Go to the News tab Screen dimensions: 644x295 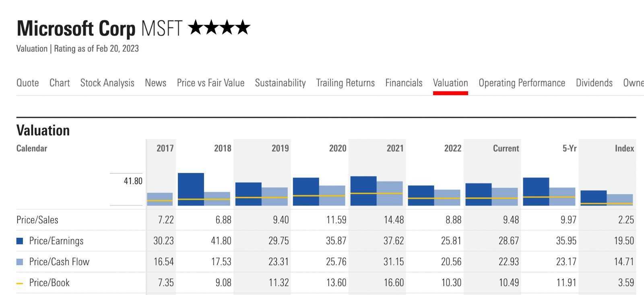pyautogui.click(x=156, y=83)
